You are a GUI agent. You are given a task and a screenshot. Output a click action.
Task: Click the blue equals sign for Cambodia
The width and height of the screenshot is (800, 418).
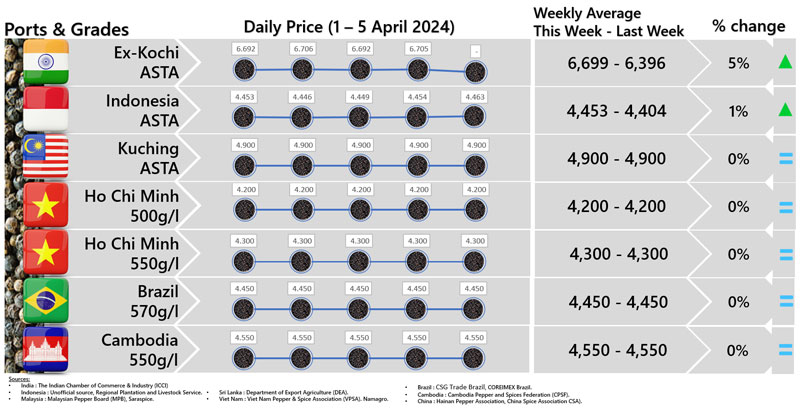click(x=785, y=349)
